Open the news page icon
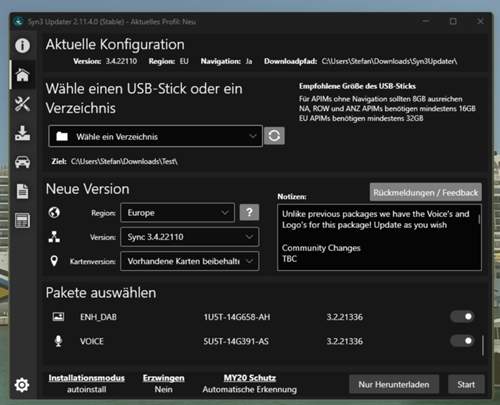The image size is (500, 405). point(22,221)
